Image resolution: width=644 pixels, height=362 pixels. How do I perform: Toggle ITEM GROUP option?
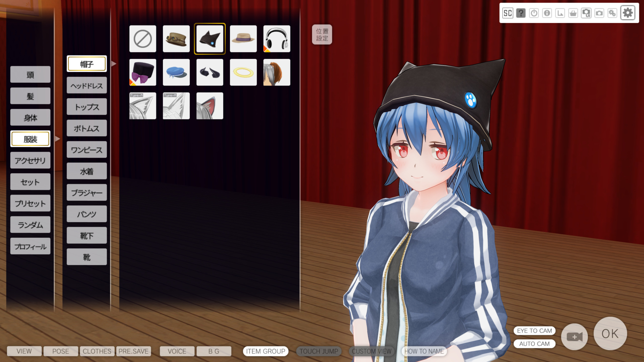[x=265, y=351]
